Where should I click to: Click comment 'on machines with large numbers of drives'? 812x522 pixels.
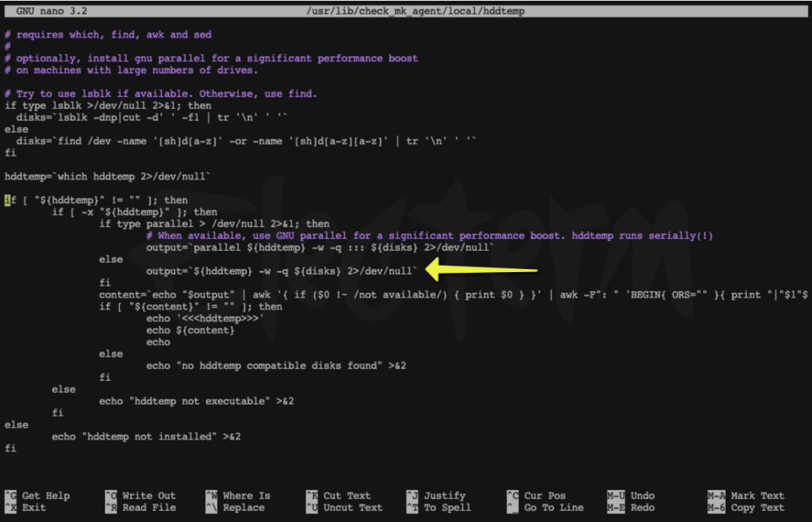click(132, 71)
